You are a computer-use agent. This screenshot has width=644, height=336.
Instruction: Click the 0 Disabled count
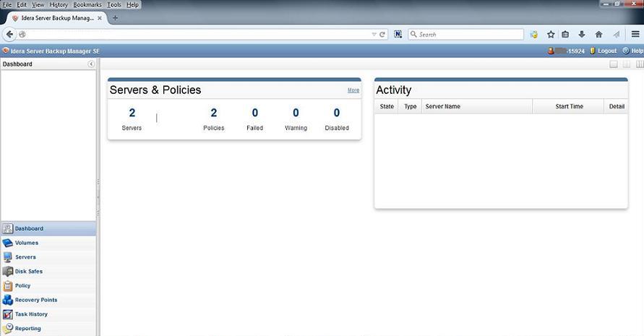[x=337, y=113]
